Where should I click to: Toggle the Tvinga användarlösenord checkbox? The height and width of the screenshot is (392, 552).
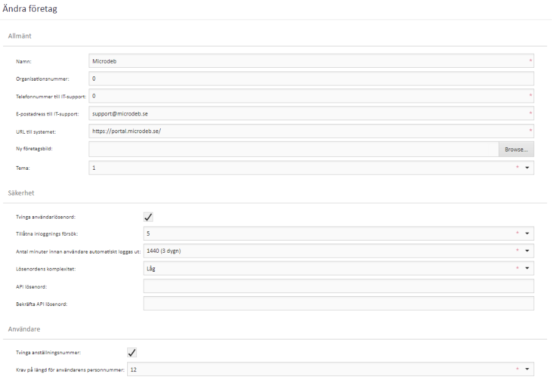pyautogui.click(x=148, y=217)
